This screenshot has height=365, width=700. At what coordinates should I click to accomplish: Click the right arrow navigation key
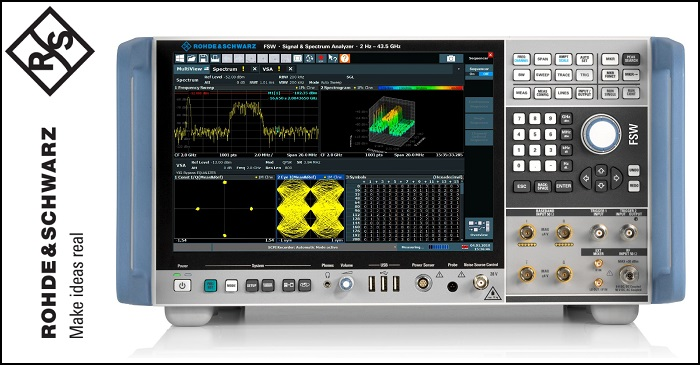[x=616, y=178]
